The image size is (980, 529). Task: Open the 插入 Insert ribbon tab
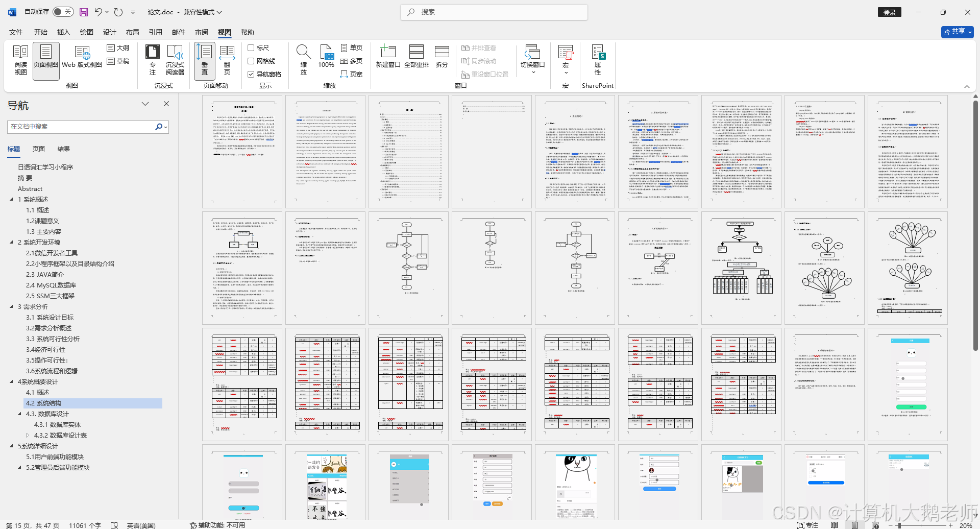coord(63,32)
